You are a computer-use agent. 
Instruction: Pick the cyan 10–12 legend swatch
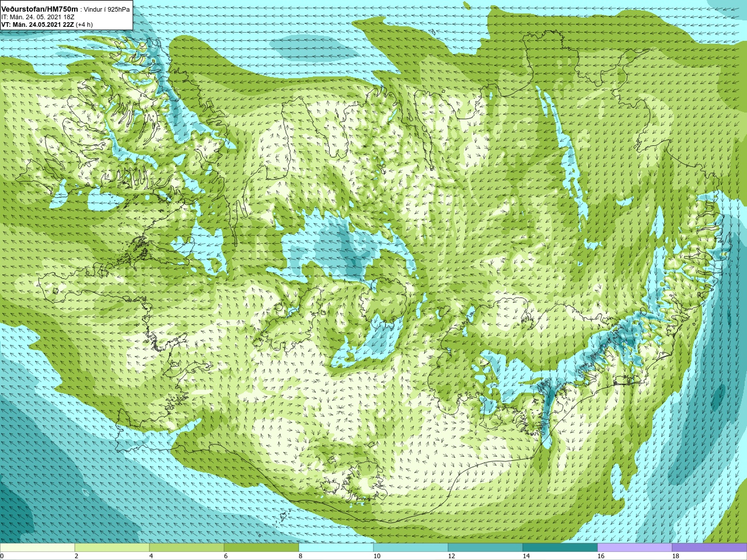411,548
